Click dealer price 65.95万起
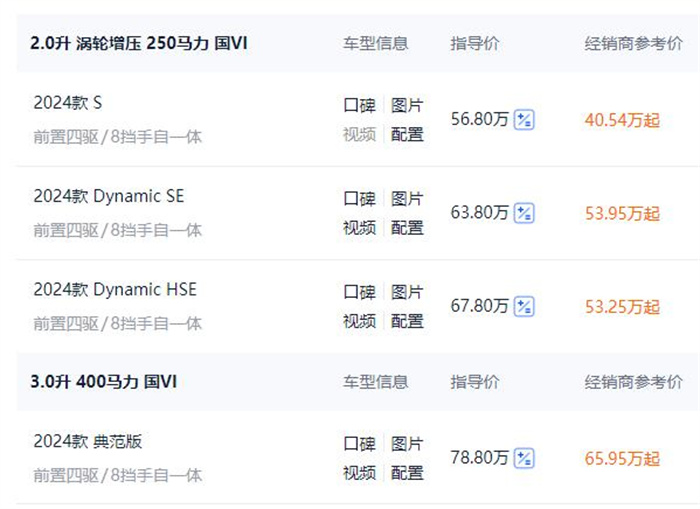Screen dimensions: 700x509 point(622,459)
